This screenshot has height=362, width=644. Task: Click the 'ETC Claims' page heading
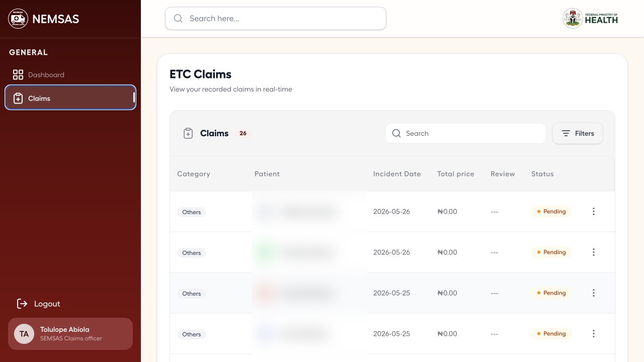201,74
